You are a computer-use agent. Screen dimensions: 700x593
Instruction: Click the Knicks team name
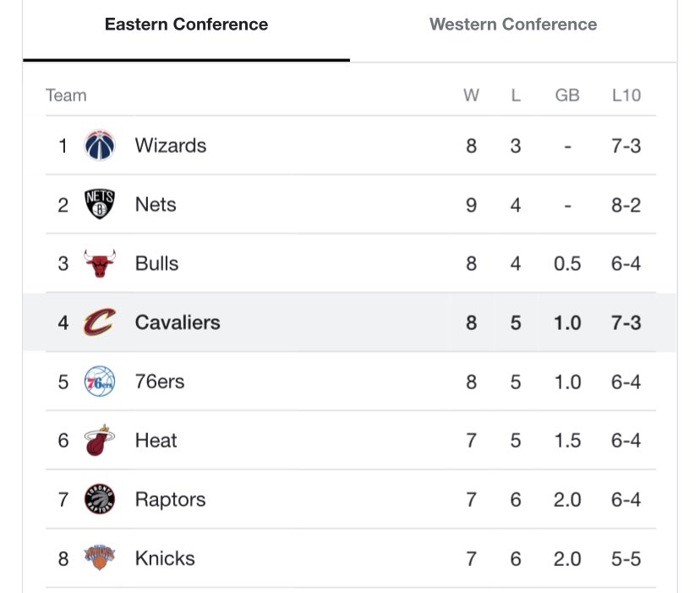[165, 558]
